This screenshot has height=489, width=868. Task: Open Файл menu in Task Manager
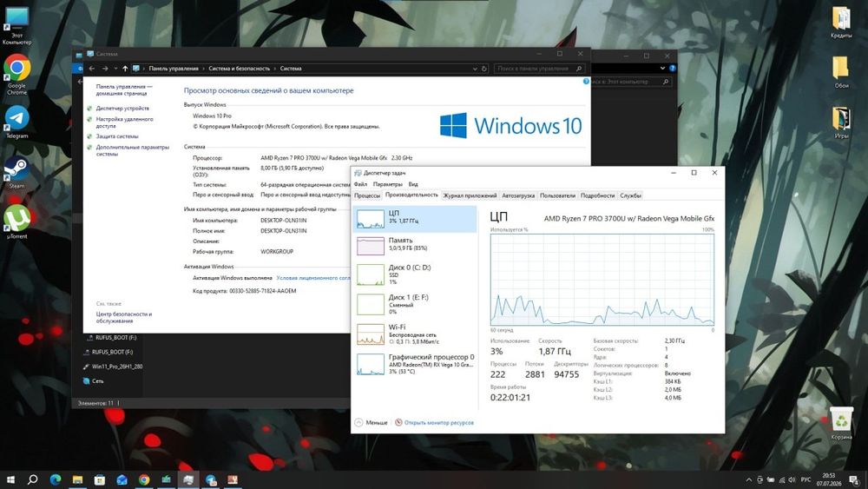pyautogui.click(x=360, y=184)
